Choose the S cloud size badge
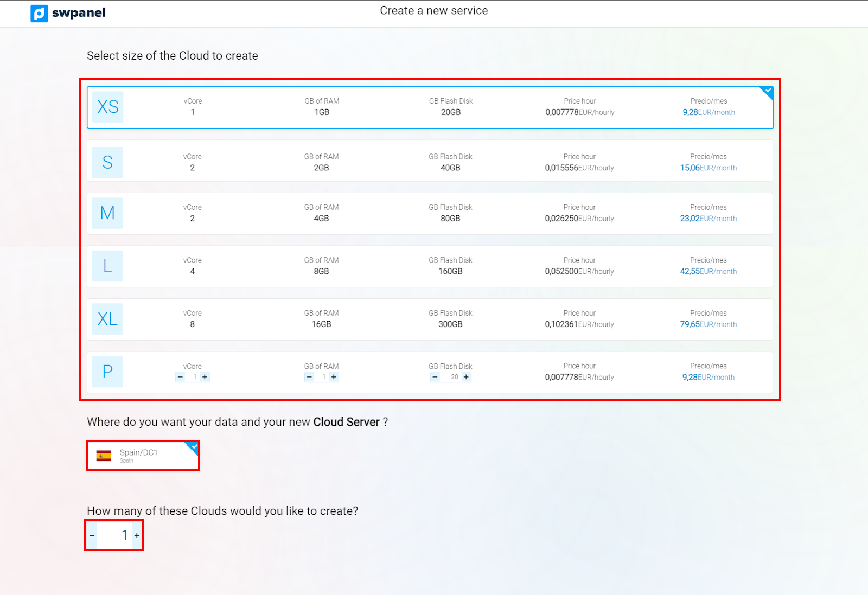Image resolution: width=868 pixels, height=595 pixels. coord(107,162)
